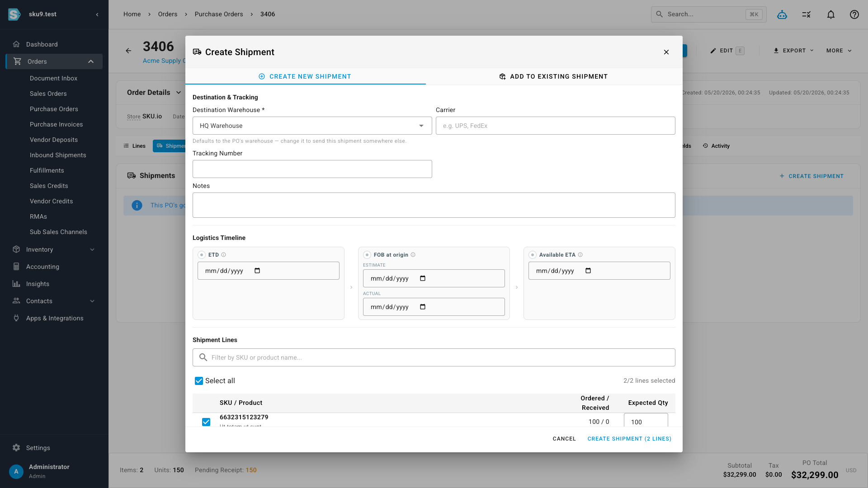Click the Filter by SKU field

434,357
